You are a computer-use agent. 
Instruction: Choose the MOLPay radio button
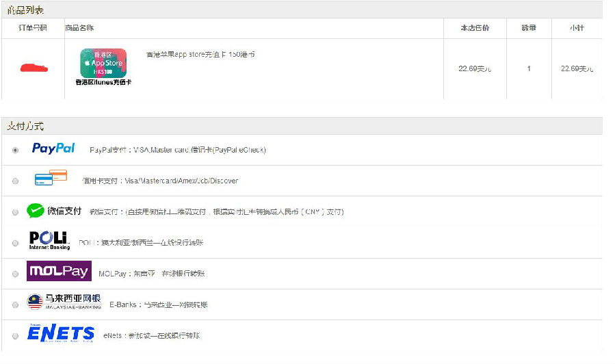pos(15,274)
